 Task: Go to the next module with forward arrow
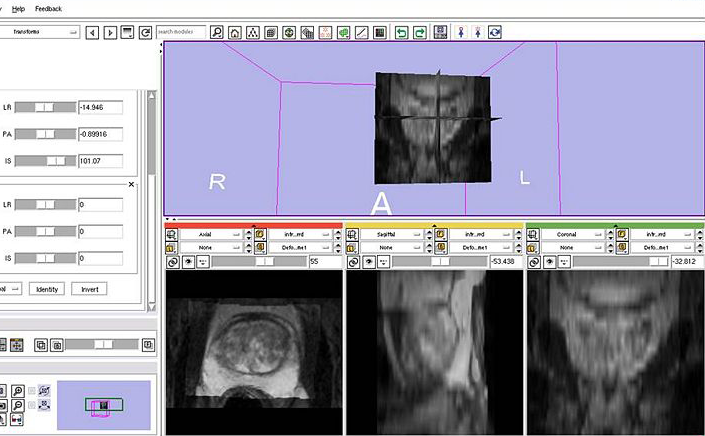click(x=110, y=32)
